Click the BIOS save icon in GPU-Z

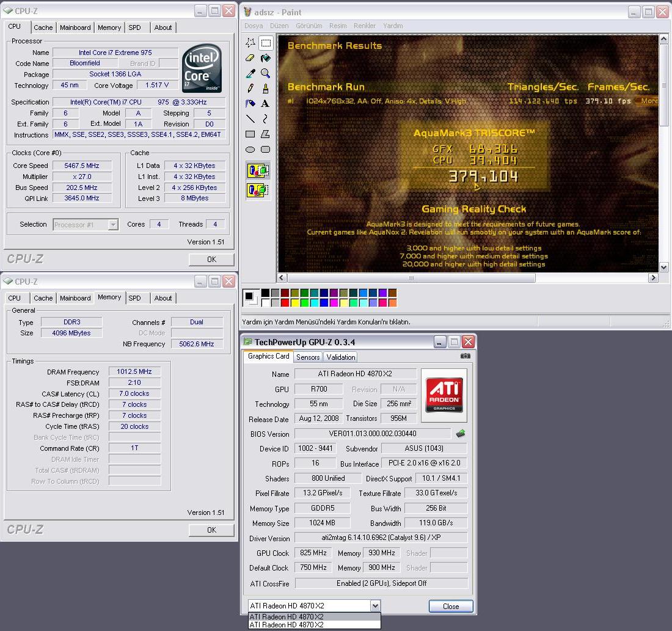(x=461, y=433)
